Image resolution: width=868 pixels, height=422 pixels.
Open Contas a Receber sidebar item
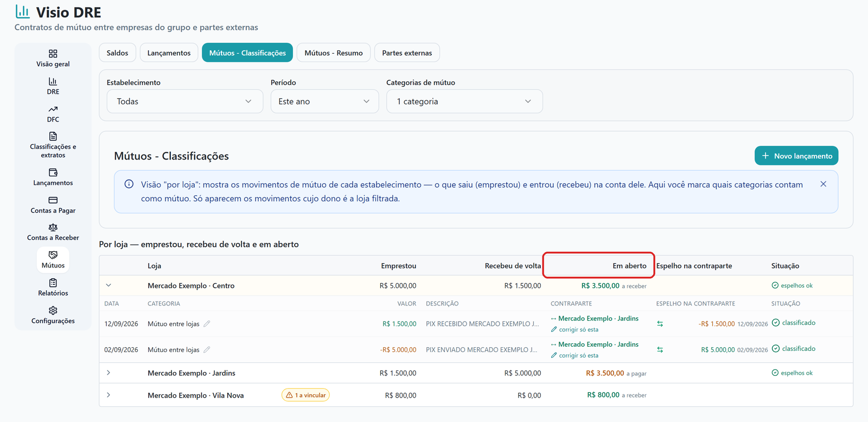(53, 232)
